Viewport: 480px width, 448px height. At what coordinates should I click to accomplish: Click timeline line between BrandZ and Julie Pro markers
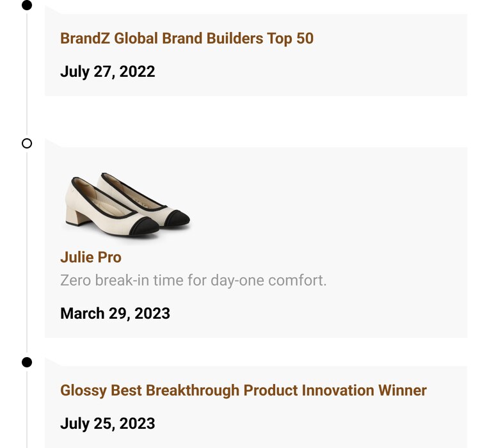click(27, 77)
